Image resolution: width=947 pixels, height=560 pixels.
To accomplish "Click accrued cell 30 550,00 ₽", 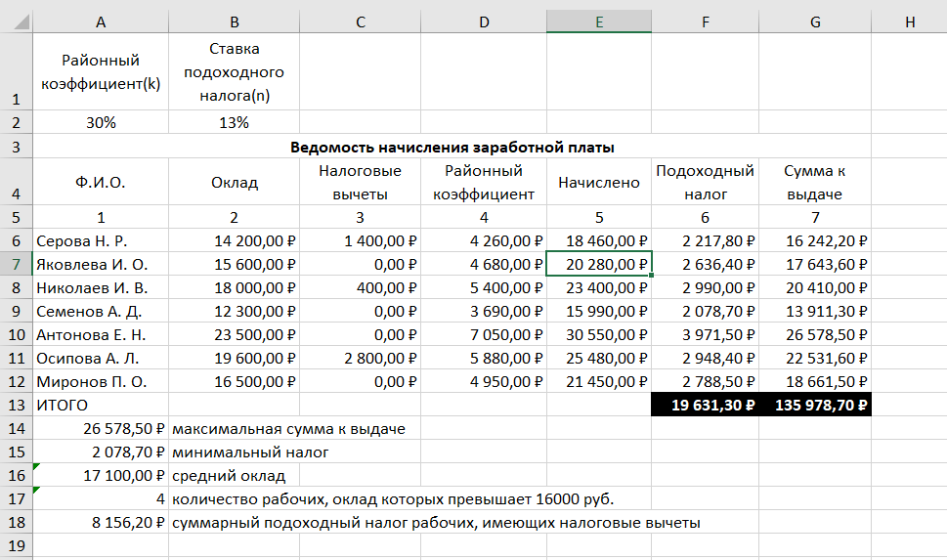I will click(599, 335).
